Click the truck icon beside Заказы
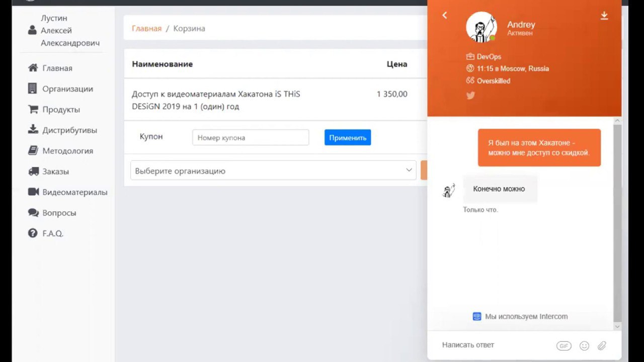This screenshot has height=362, width=644. pos(33,171)
